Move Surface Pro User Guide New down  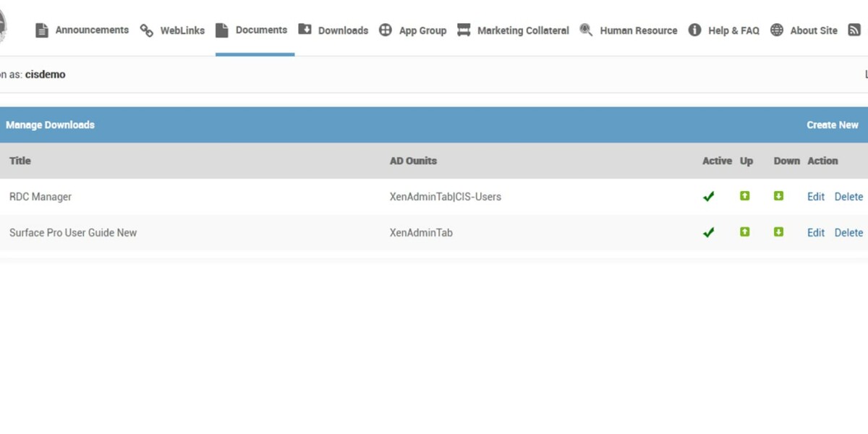click(x=779, y=232)
